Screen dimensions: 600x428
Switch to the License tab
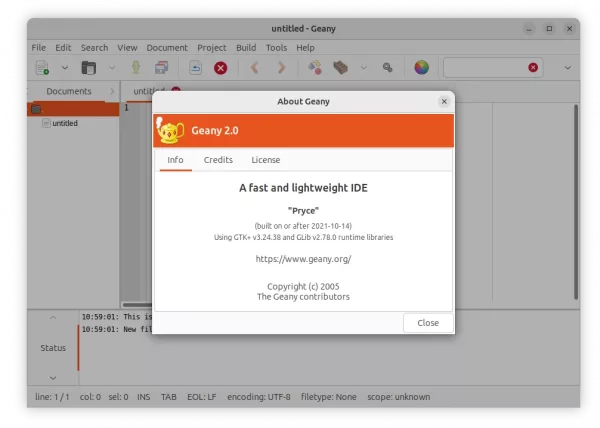266,160
